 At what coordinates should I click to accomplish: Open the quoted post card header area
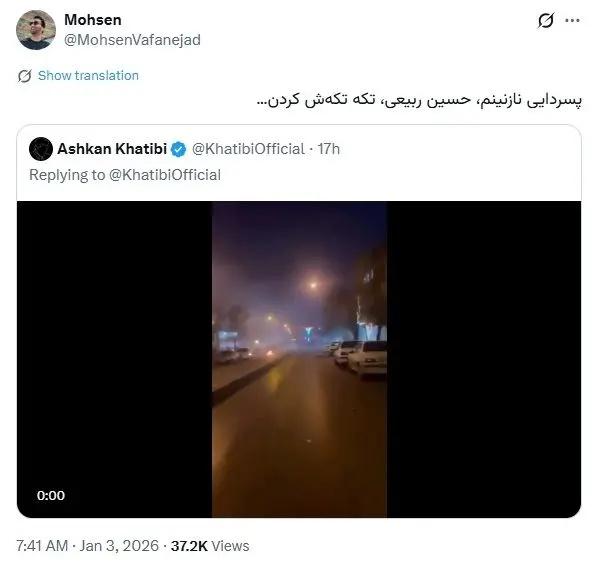click(299, 162)
